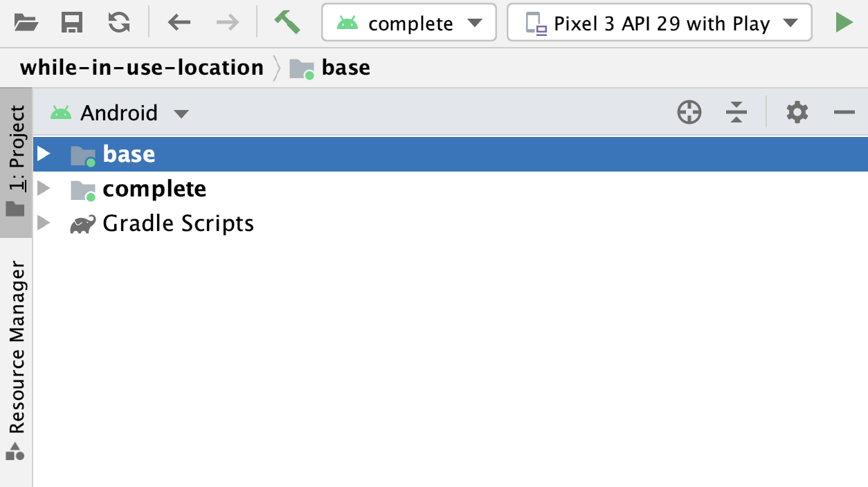Click while-in-use-location in the breadcrumb
The width and height of the screenshot is (868, 487).
[142, 68]
